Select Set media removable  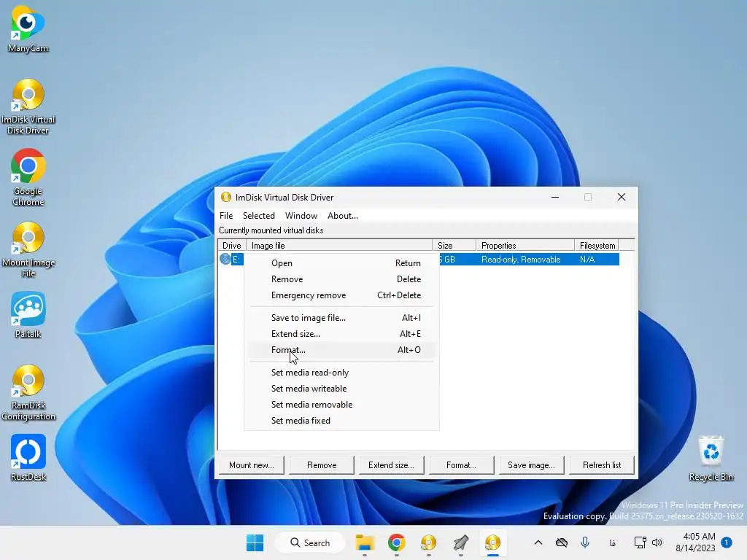[x=341, y=405]
